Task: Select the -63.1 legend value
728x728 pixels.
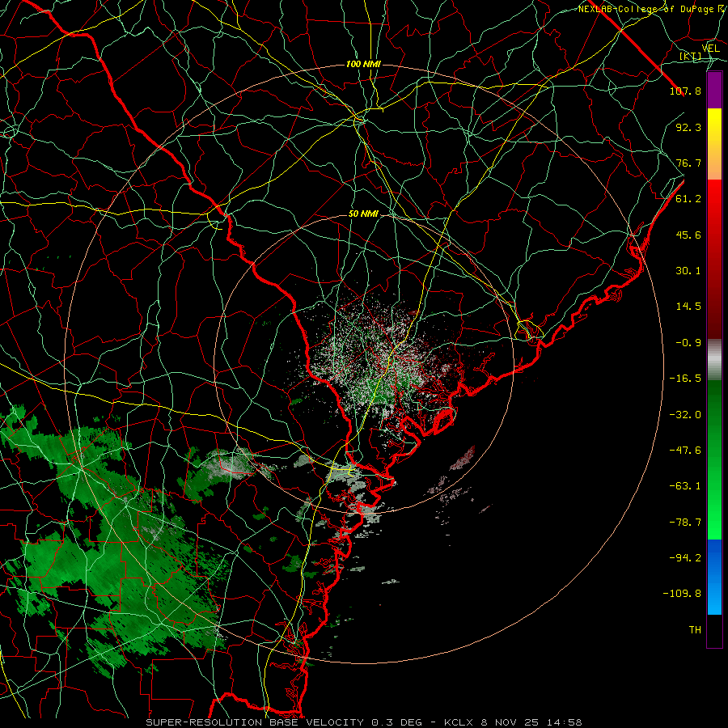Action: [685, 486]
